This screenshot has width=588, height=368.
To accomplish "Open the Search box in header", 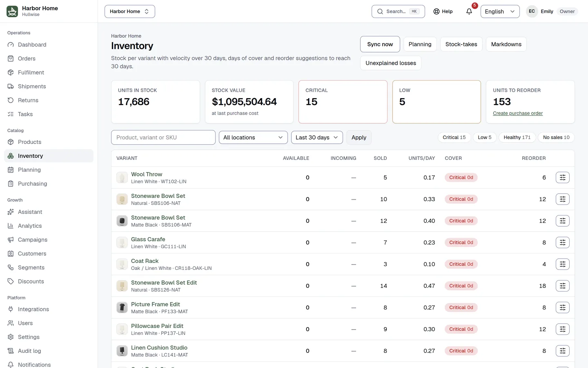I will click(x=398, y=11).
